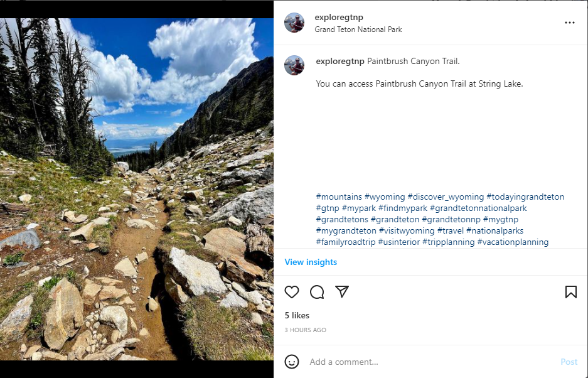Open the #mountains hashtag
This screenshot has width=588, height=378.
pos(339,197)
